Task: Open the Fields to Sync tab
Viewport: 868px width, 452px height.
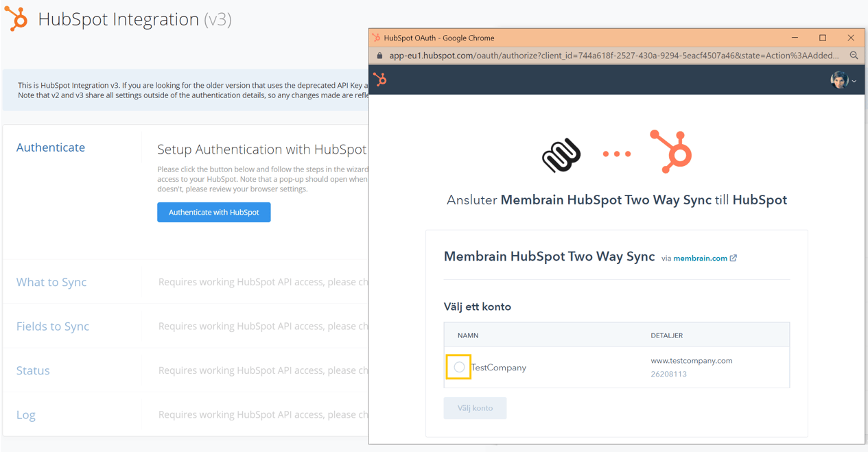Action: (x=53, y=326)
